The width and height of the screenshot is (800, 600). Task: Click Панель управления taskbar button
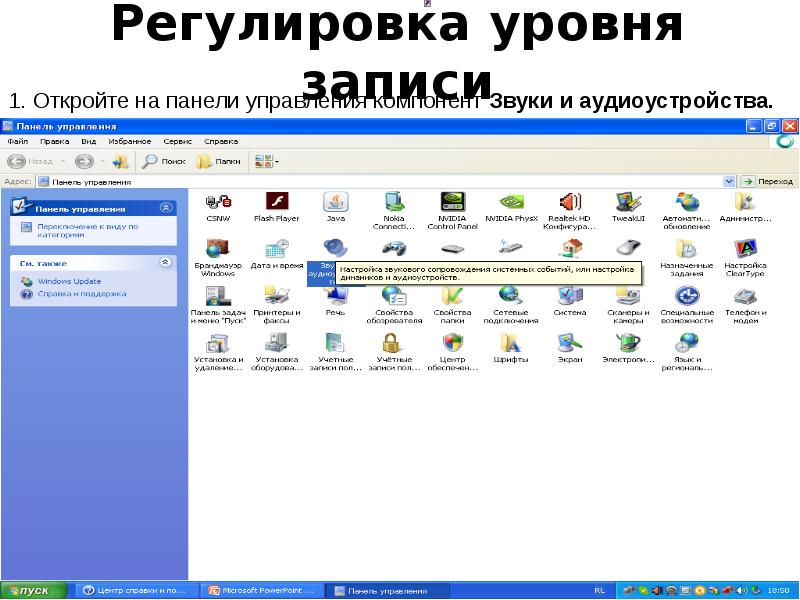click(x=386, y=591)
